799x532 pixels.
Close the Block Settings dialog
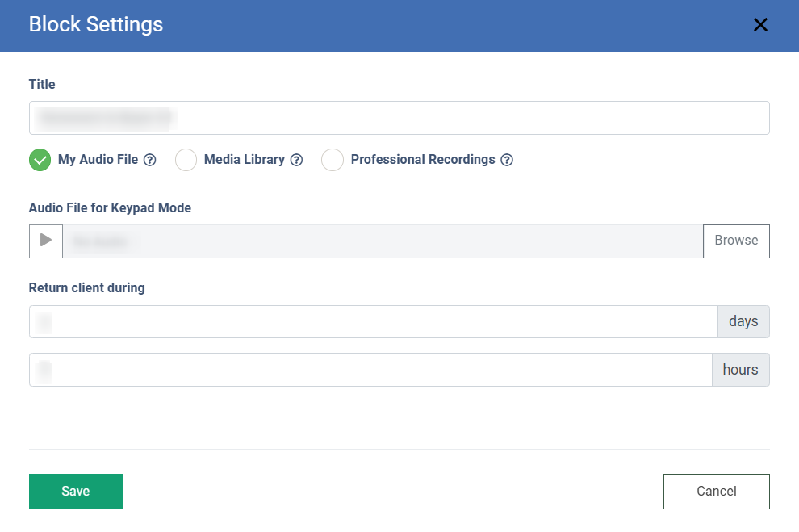760,25
